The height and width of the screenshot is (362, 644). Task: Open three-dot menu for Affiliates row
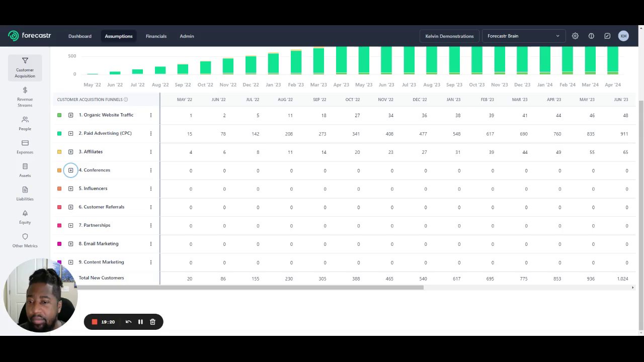(150, 152)
